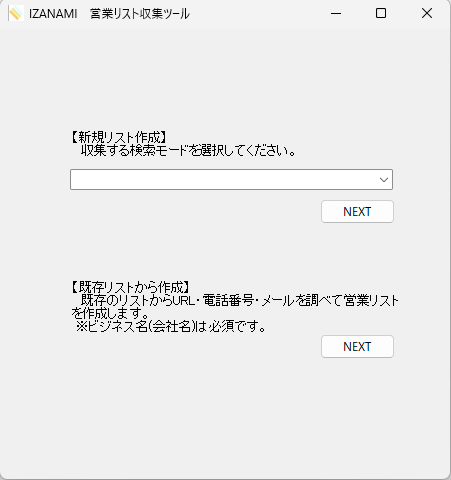
Task: Close the 営業リスト収集ツール window
Action: [427, 14]
